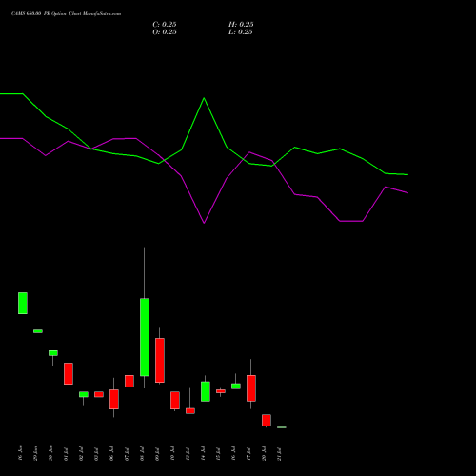
Task: Click the red candle for 06 Jul
Action: tap(114, 399)
